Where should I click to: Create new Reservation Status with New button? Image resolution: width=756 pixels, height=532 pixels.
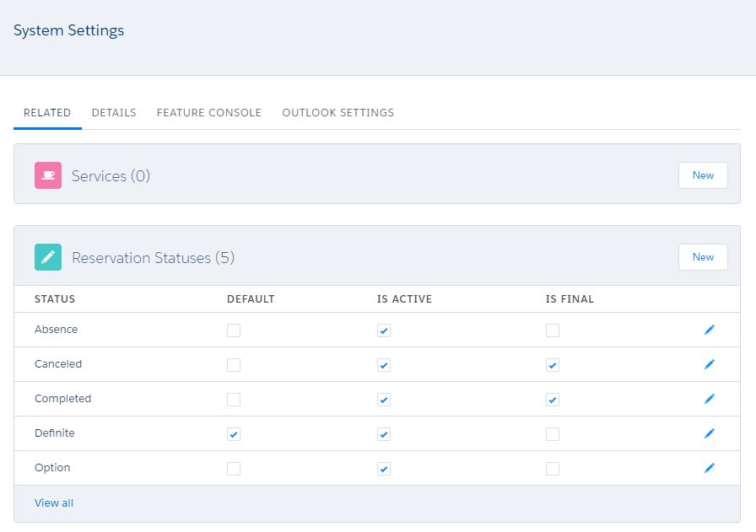click(703, 257)
